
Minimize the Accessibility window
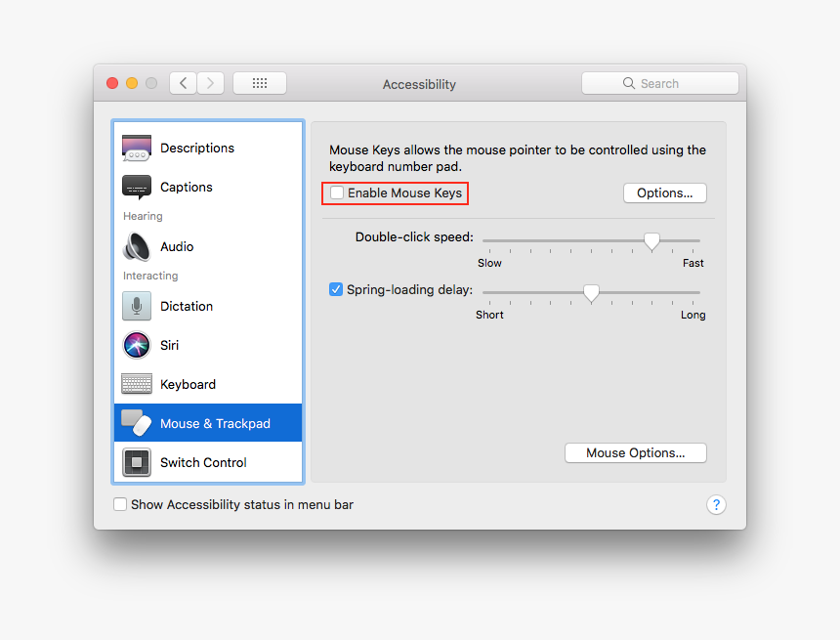click(132, 83)
